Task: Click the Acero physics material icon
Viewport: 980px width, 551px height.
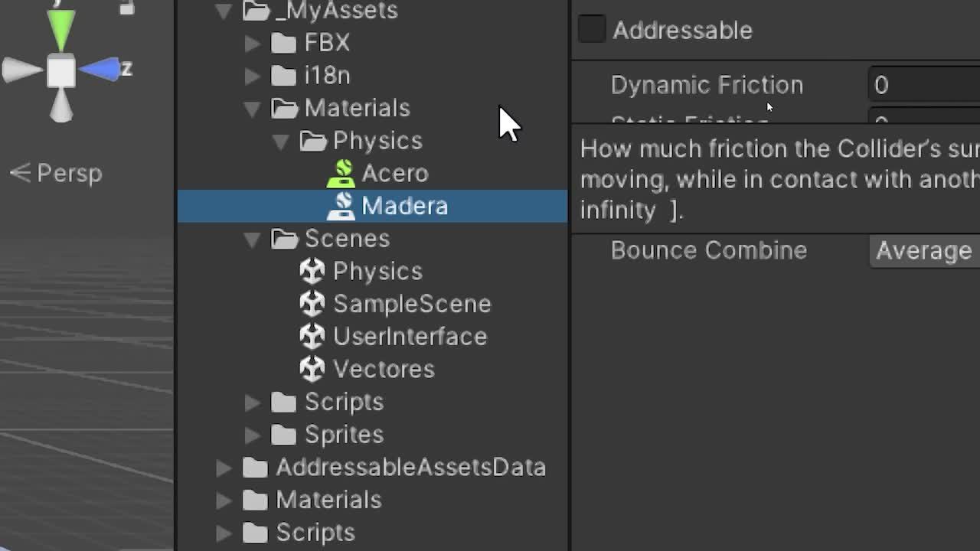Action: 341,174
